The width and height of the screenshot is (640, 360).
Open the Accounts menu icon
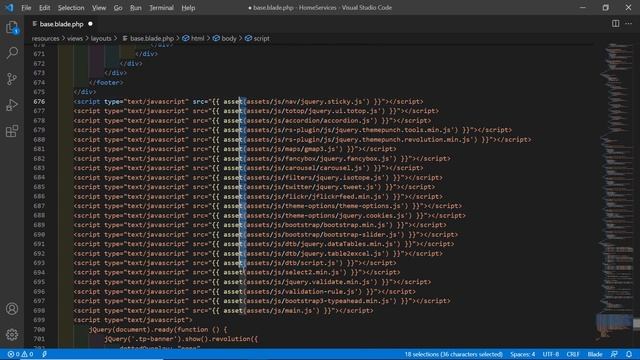pyautogui.click(x=12, y=309)
